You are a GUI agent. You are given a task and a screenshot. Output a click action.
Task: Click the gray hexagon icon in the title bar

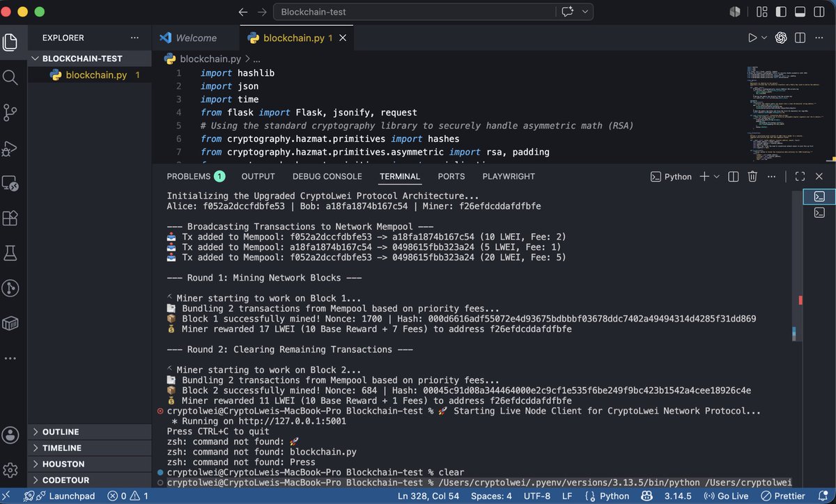pyautogui.click(x=734, y=12)
